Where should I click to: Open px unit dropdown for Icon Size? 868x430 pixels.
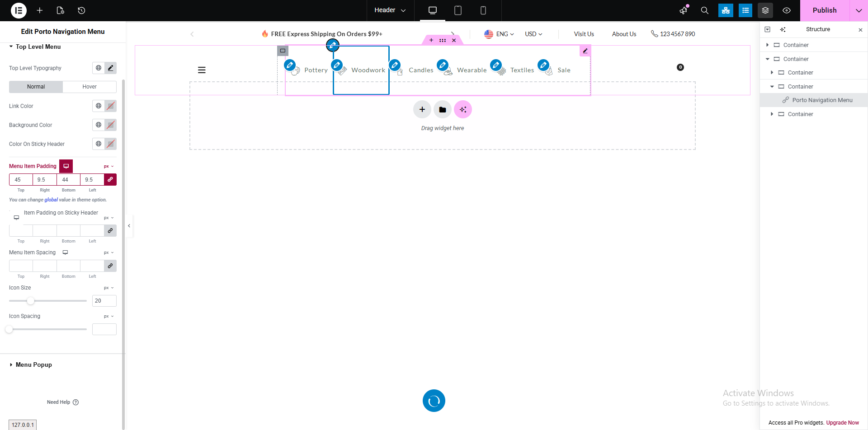pyautogui.click(x=109, y=288)
